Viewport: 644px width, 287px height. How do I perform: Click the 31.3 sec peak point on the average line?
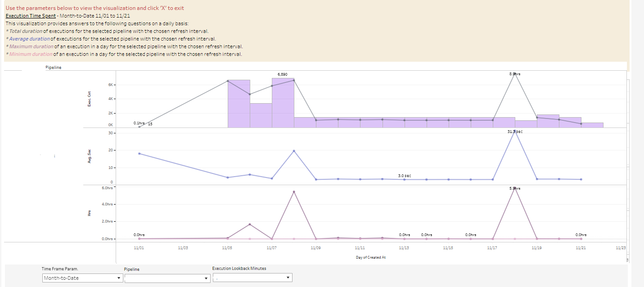click(515, 131)
